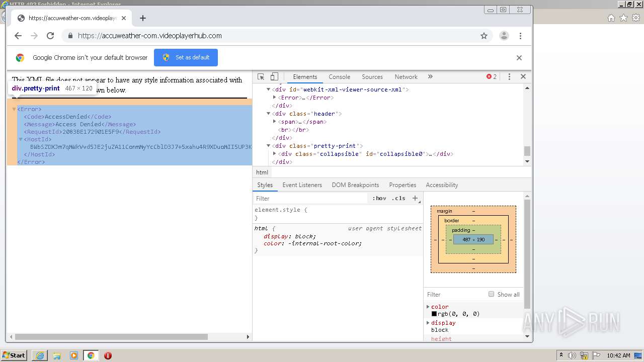The width and height of the screenshot is (644, 362).
Task: Open Chrome profile avatar
Action: (x=504, y=36)
